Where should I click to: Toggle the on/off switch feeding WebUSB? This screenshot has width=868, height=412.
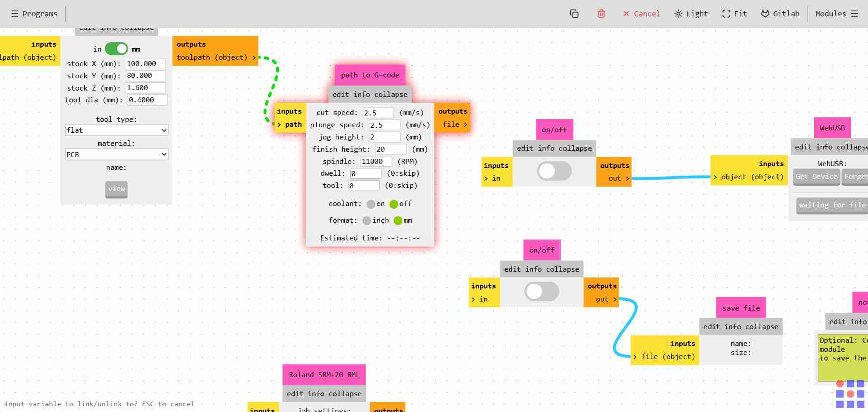pyautogui.click(x=554, y=171)
